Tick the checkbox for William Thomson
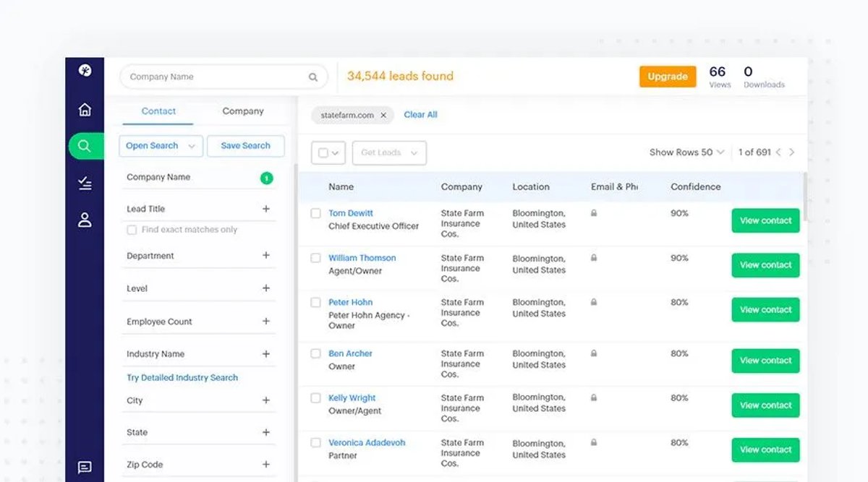868x482 pixels. 315,258
